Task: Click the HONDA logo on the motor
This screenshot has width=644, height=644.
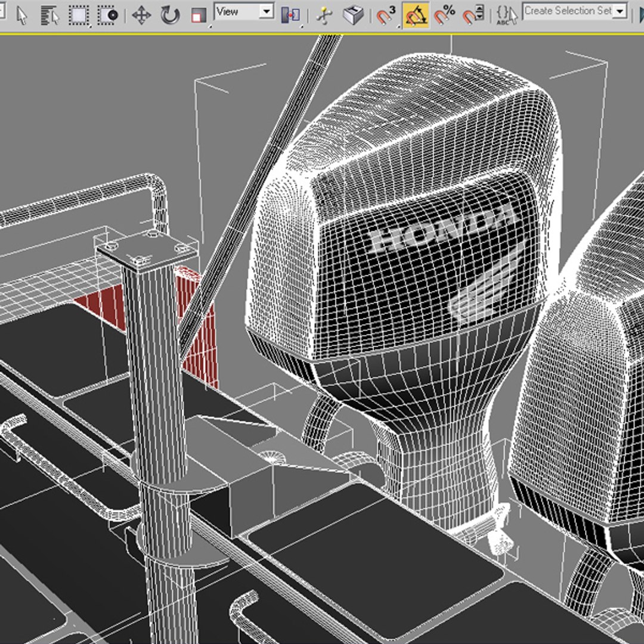Action: pyautogui.click(x=441, y=230)
